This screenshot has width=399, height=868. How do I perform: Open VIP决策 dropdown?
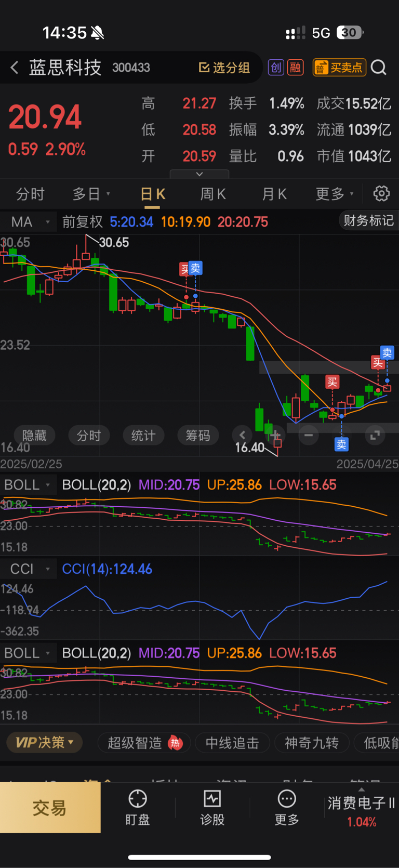45,742
